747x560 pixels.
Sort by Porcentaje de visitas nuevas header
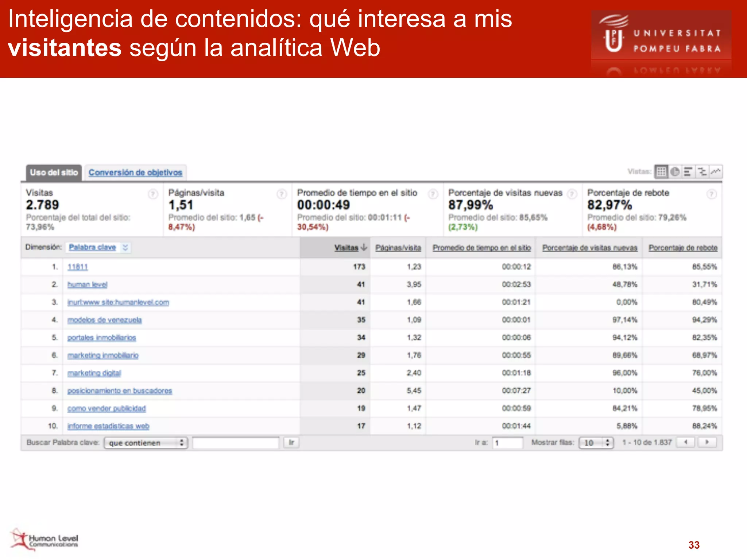[x=590, y=248]
